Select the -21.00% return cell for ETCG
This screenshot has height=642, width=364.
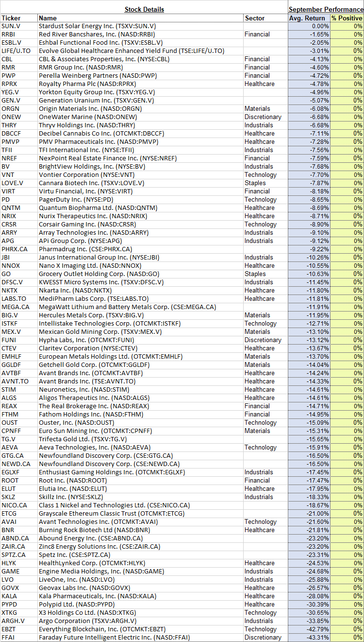click(x=309, y=513)
